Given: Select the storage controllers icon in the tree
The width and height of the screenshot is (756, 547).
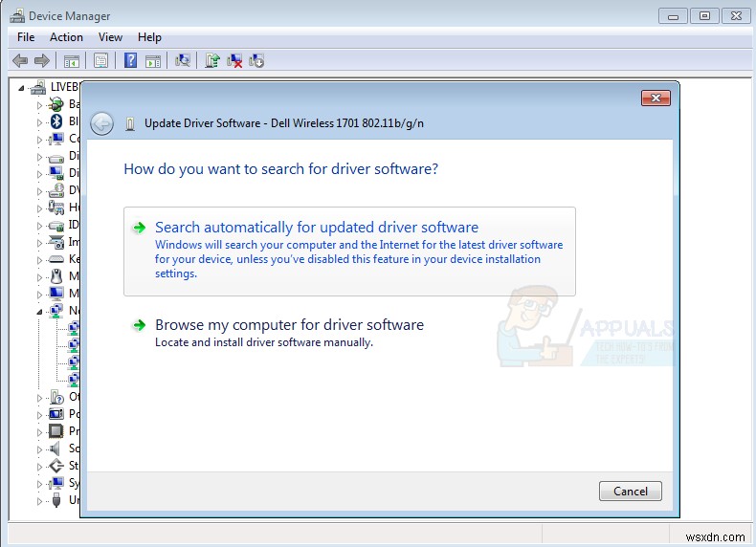Looking at the screenshot, I should tap(56, 466).
